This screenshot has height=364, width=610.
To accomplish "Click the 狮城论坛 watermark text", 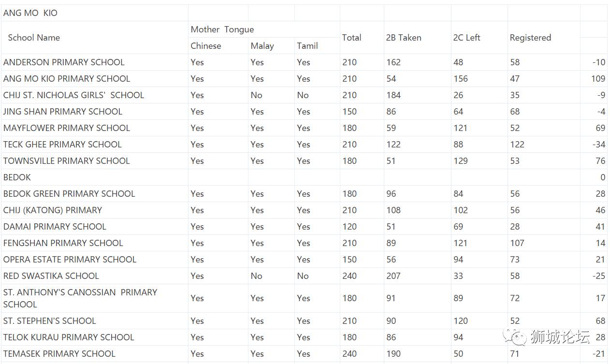I will click(x=560, y=336).
